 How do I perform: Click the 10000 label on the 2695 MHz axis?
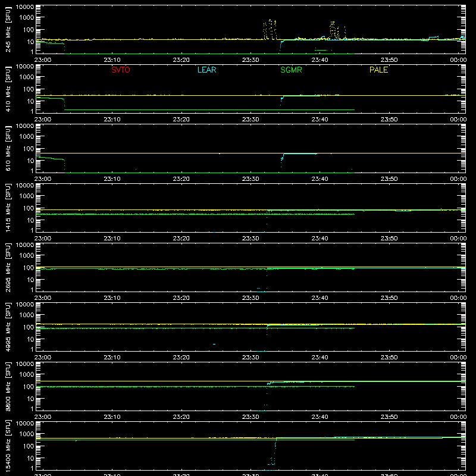(25, 245)
